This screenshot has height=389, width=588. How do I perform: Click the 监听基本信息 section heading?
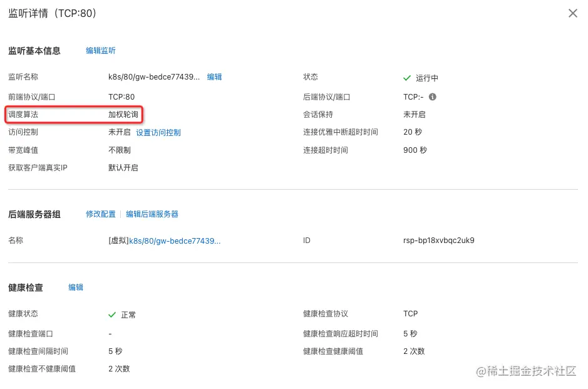click(x=34, y=51)
